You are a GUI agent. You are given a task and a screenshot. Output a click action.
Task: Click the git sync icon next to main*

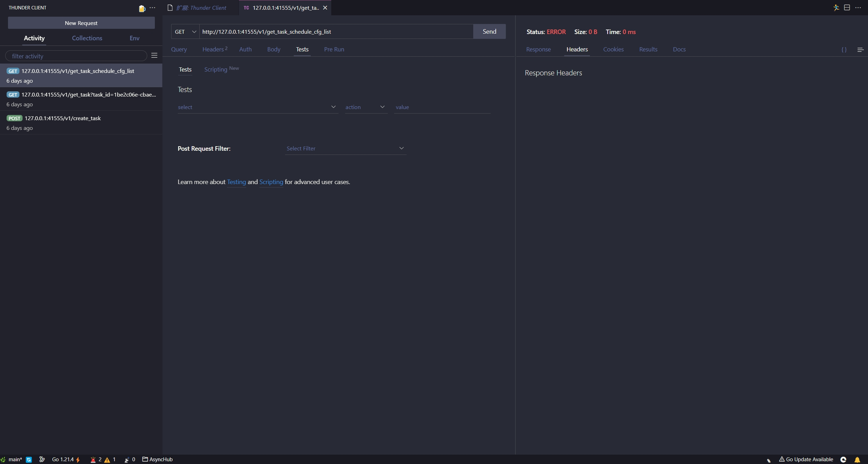[x=29, y=459]
